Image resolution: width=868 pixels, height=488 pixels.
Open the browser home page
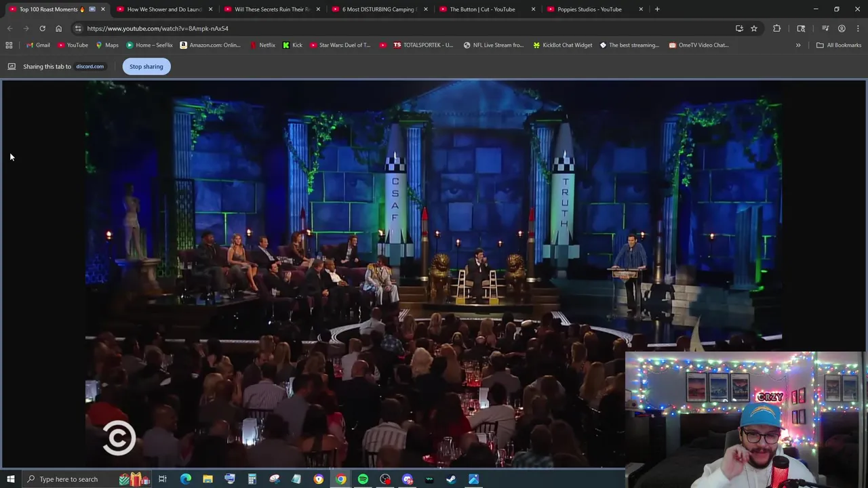pos(58,28)
